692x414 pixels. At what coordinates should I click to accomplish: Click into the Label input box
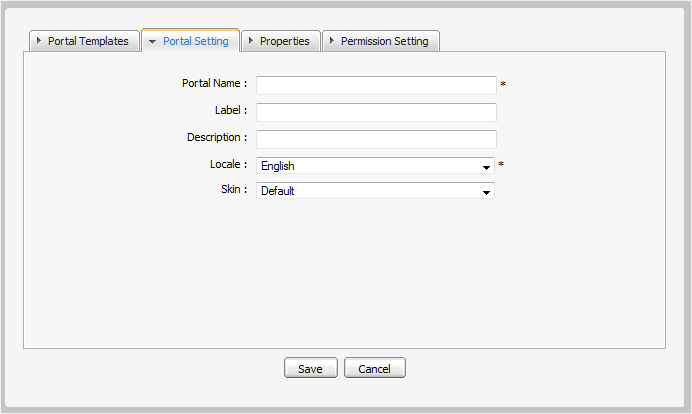pos(376,112)
